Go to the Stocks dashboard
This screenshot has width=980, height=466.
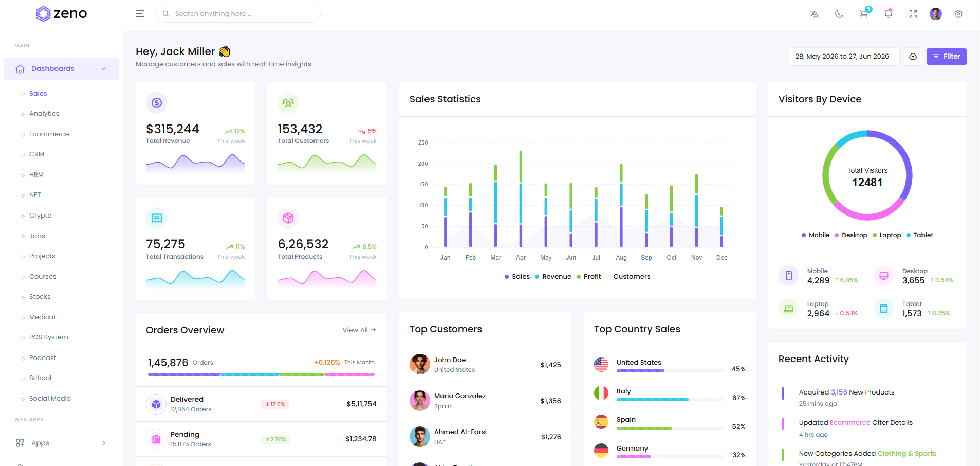[40, 297]
